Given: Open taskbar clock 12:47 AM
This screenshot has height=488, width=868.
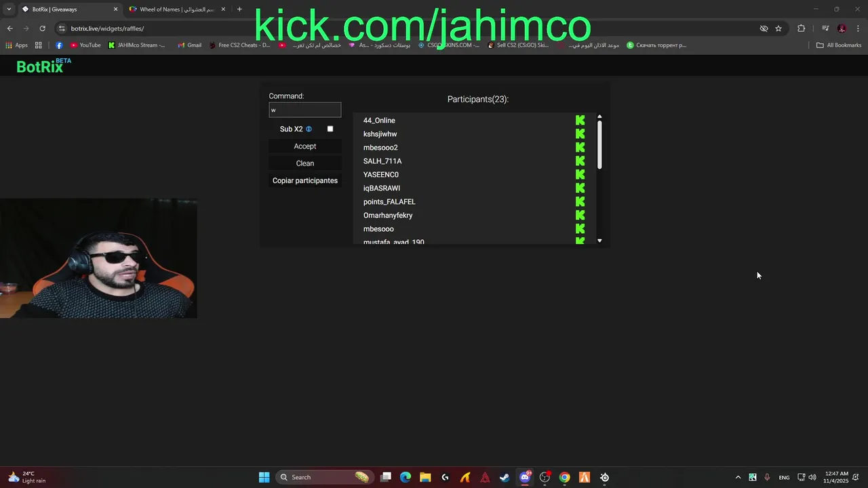Looking at the screenshot, I should tap(835, 477).
